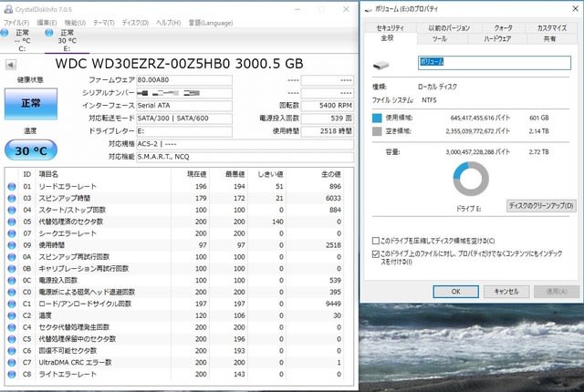584x392 pixels.
Task: Click the drive icon in the Properties dialog
Action: pos(381,66)
